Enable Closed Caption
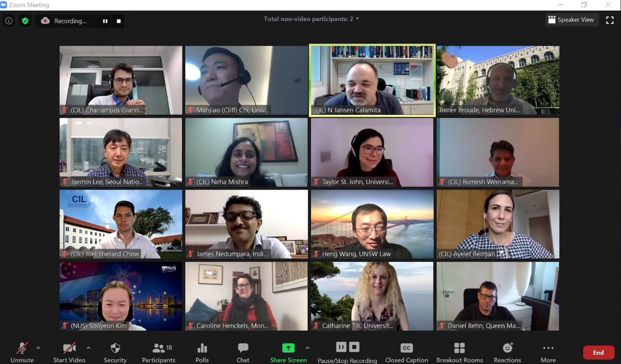Screen dimensions: 621x364 point(406,352)
